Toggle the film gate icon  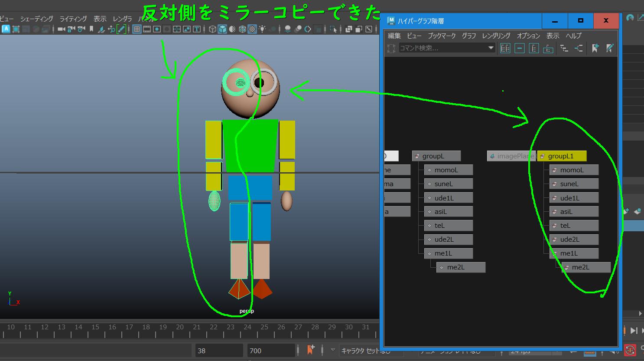147,29
